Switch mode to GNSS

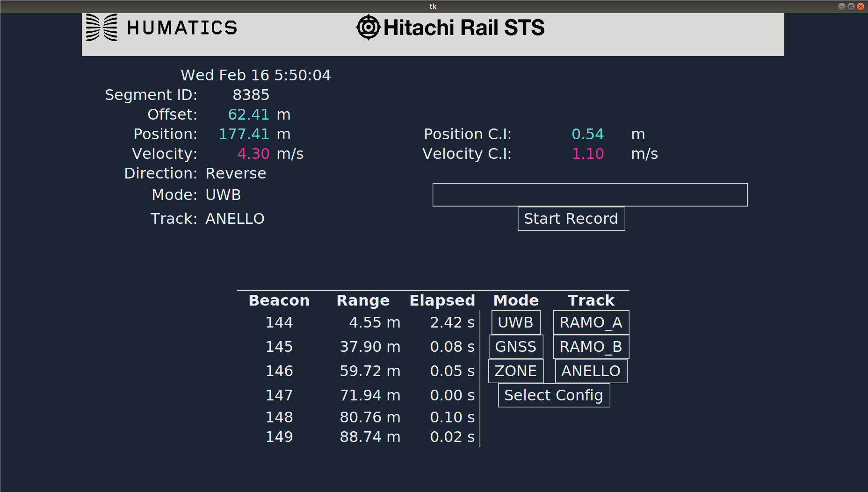click(516, 347)
